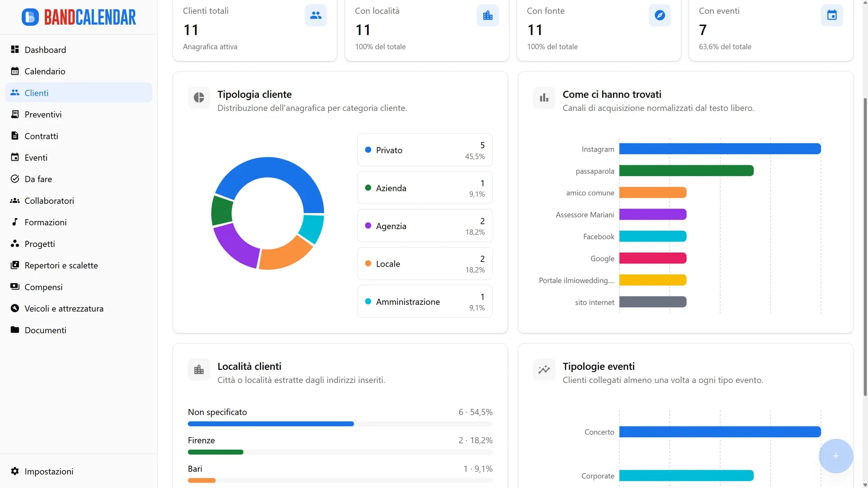This screenshot has height=488, width=868.
Task: Click the Non specificato progress bar
Action: point(340,424)
